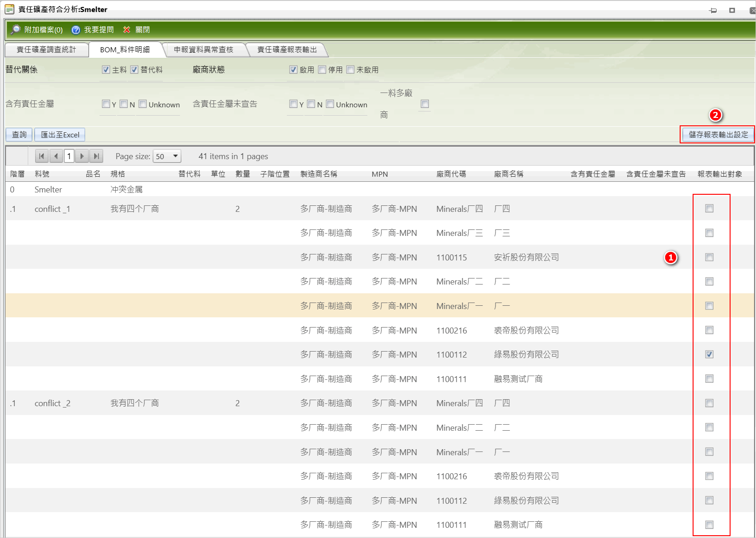Screen dimensions: 756x538
Task: Go to previous page of grid
Action: pos(56,156)
